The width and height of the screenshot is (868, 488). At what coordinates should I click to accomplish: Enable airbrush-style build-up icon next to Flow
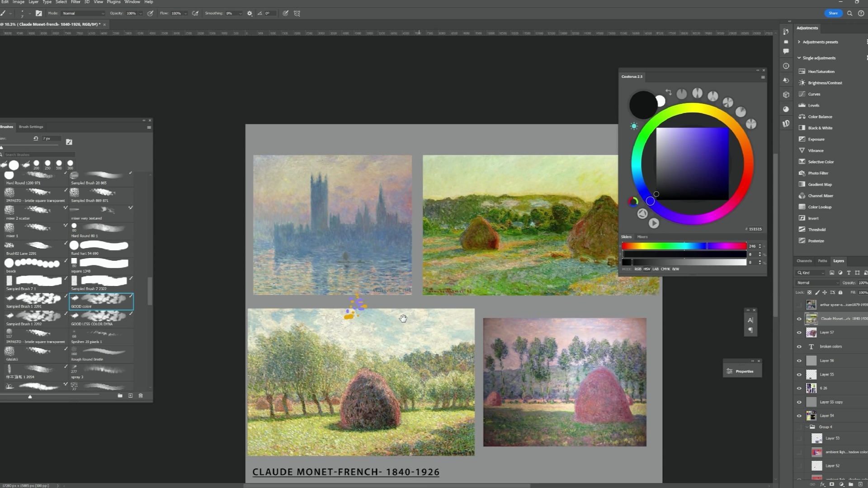[195, 13]
